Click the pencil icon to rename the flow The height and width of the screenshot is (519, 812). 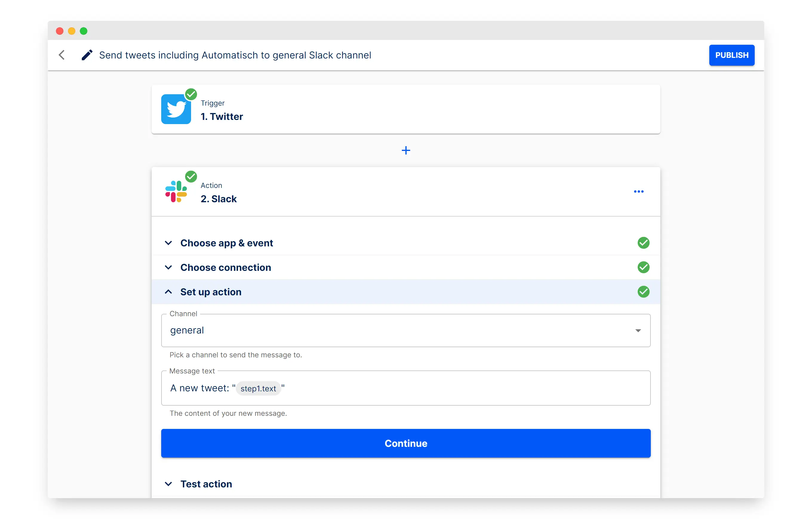pos(87,55)
